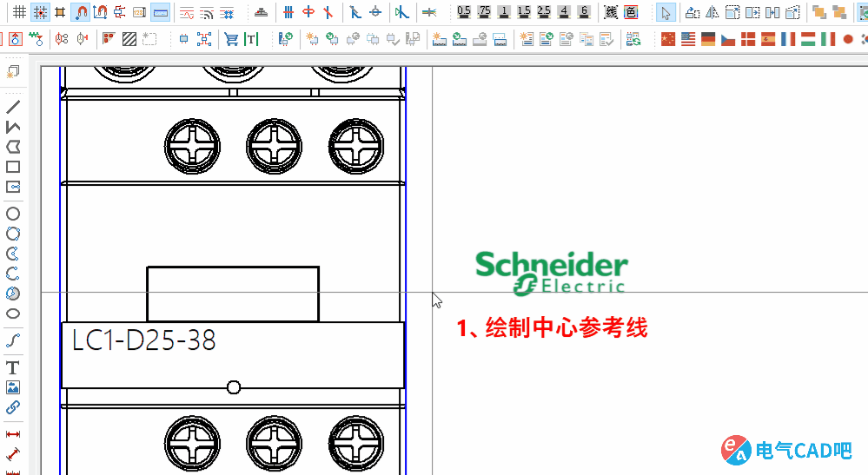Screen dimensions: 868x475
Task: Open the color 色 picker
Action: (x=631, y=12)
